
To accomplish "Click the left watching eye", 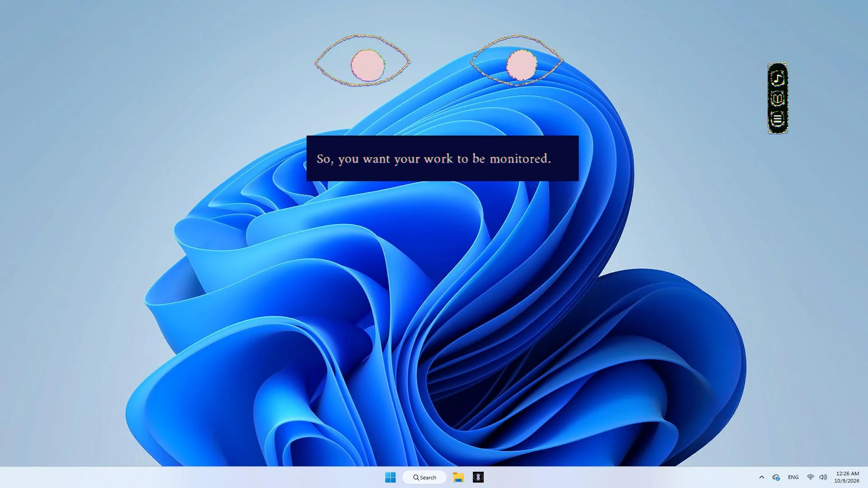I will pyautogui.click(x=363, y=61).
